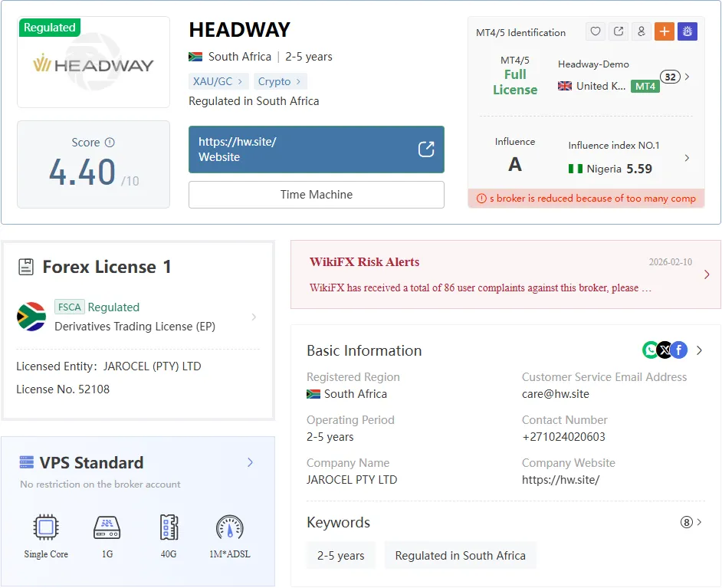This screenshot has height=588, width=722.
Task: Click the FSCA regulator badge
Action: click(70, 307)
